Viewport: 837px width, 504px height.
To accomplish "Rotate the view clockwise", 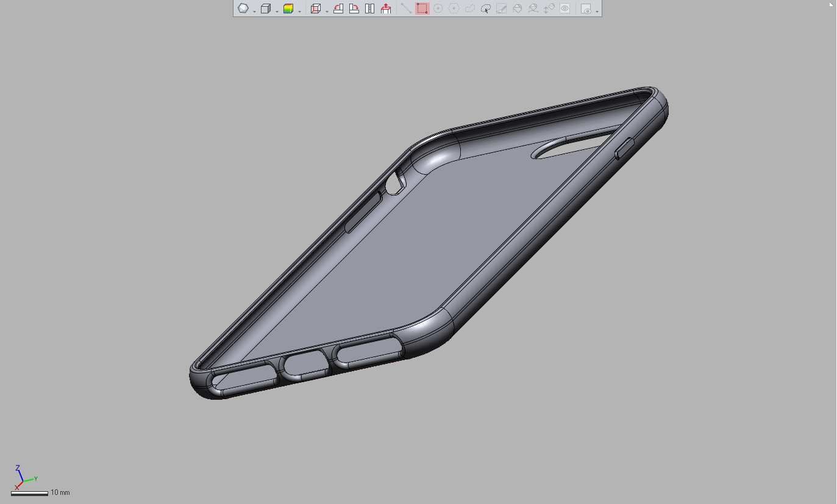I will (354, 9).
